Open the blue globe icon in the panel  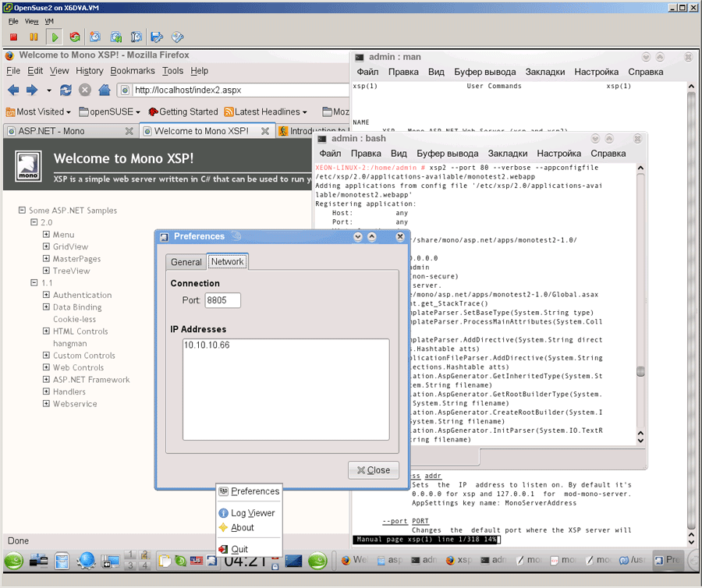(x=86, y=561)
